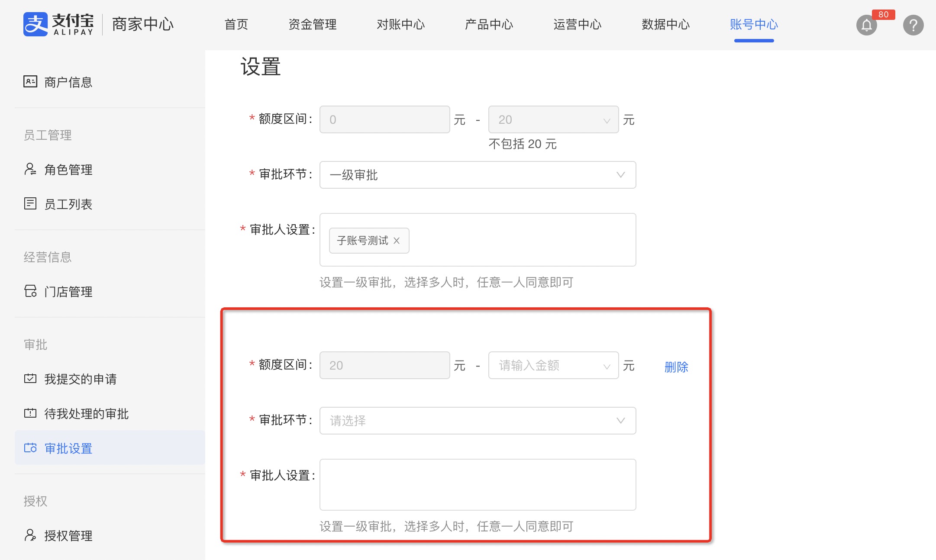Open 待我处理的审批 in the sidebar

(x=86, y=414)
